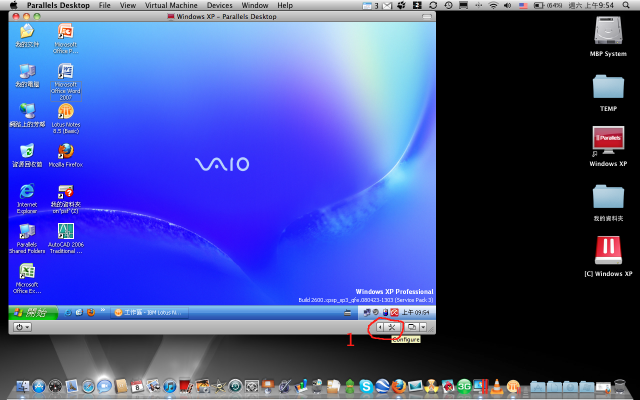Click the Time Machine icon in menu bar
Viewport: 640px width, 400px height.
(448, 5)
